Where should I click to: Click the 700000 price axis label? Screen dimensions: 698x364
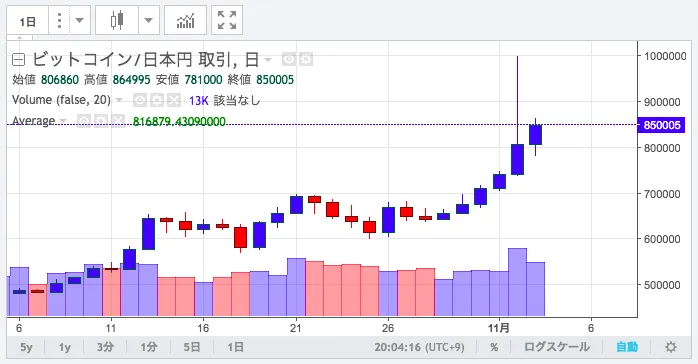click(662, 194)
